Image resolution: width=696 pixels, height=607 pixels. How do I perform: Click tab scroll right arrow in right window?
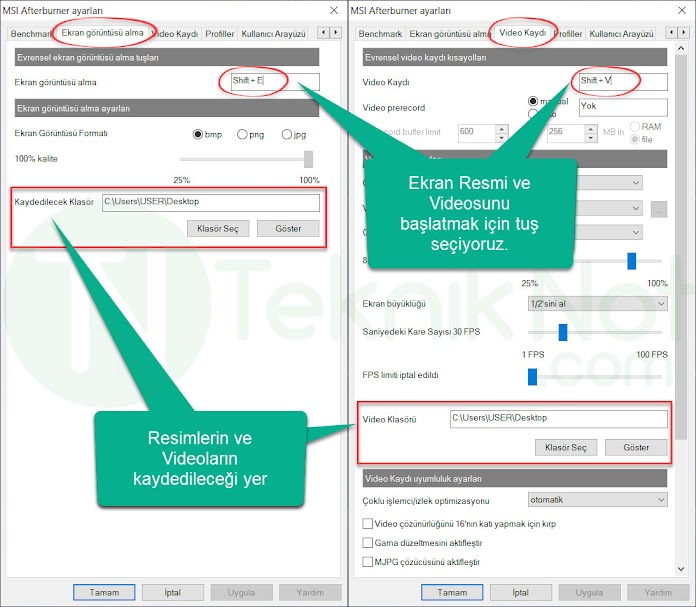point(684,32)
